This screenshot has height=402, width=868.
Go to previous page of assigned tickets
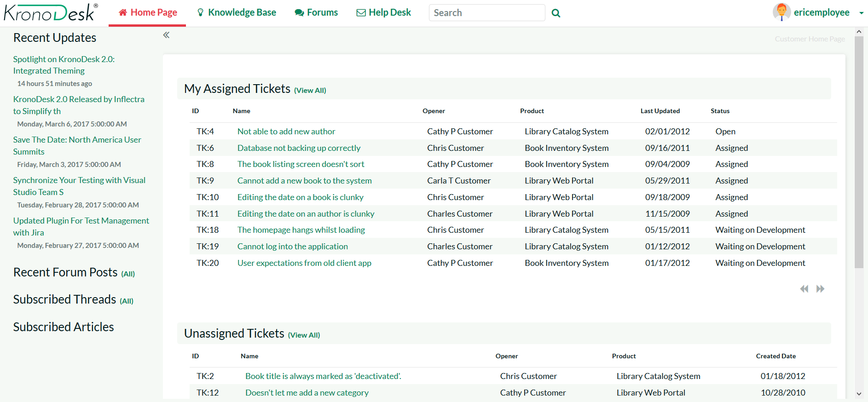point(804,289)
